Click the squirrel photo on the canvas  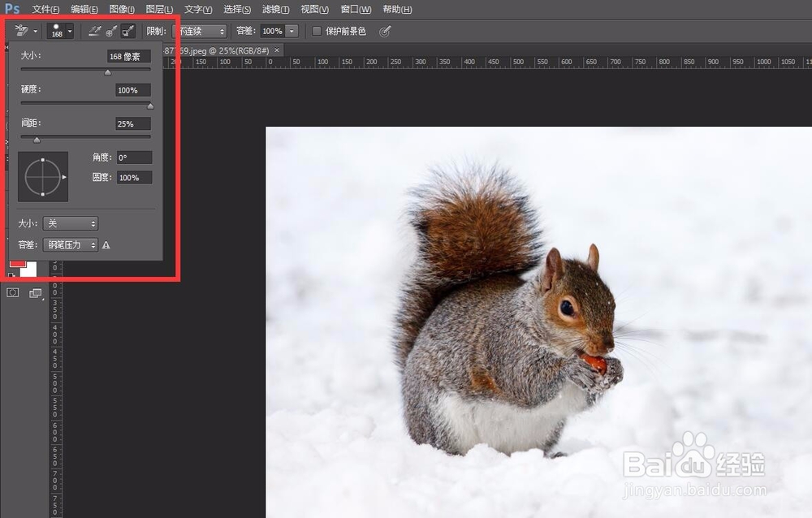(x=538, y=322)
